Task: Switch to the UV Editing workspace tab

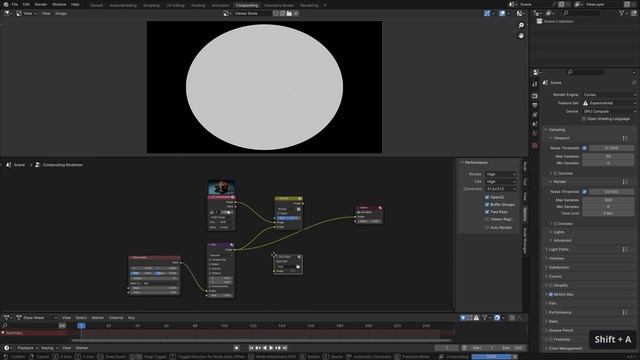Action: tap(175, 5)
